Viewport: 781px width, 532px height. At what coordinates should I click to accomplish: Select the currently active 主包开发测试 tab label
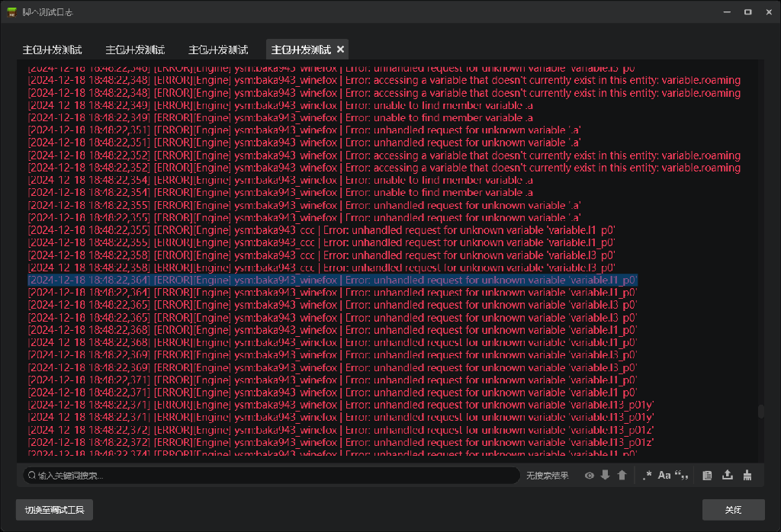point(301,50)
